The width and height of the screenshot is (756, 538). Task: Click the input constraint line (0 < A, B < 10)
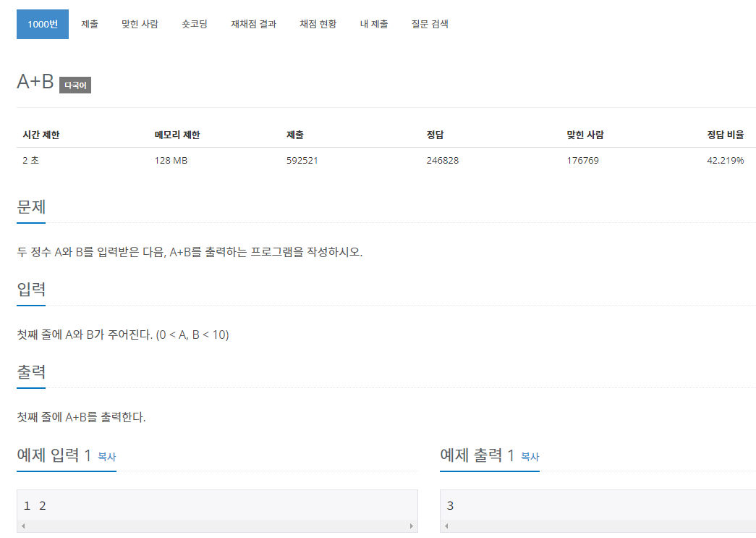click(123, 335)
